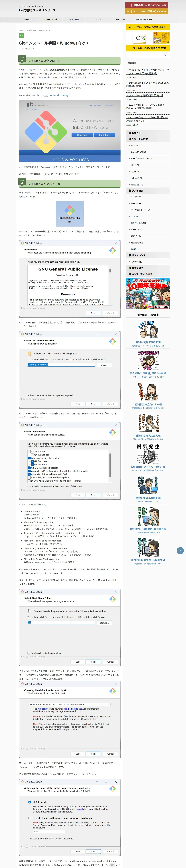The width and height of the screenshot is (186, 868).
Task: Toggle Check daily for Git for Windows updates
Action: tap(29, 477)
